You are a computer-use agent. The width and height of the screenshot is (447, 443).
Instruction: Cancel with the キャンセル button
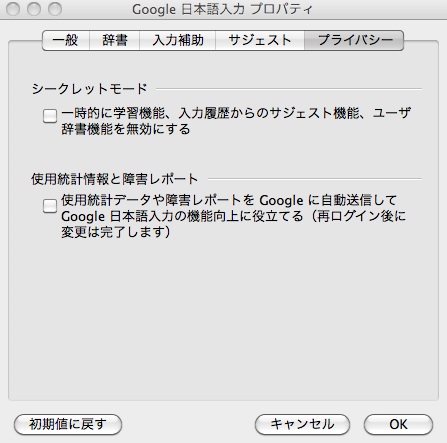pyautogui.click(x=302, y=424)
